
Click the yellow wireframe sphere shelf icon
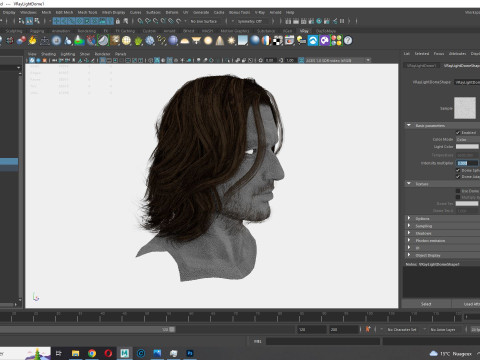126,41
